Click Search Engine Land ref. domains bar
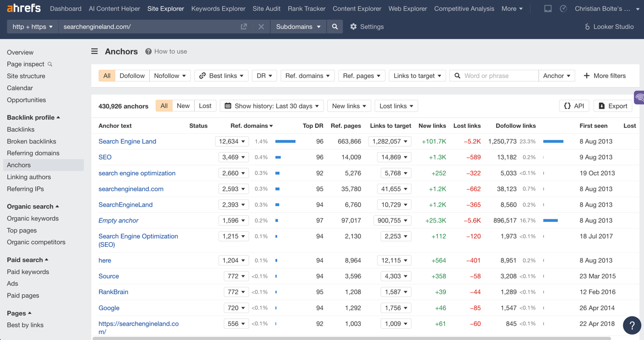 (x=285, y=141)
